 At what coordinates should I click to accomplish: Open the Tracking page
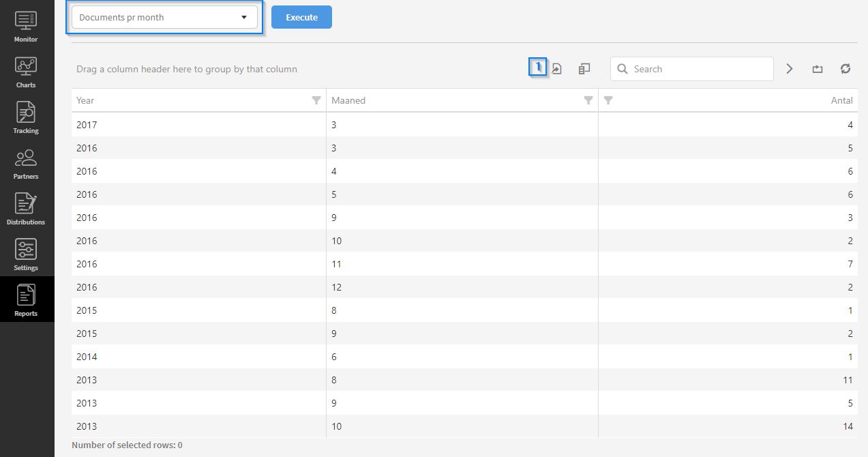click(x=26, y=117)
